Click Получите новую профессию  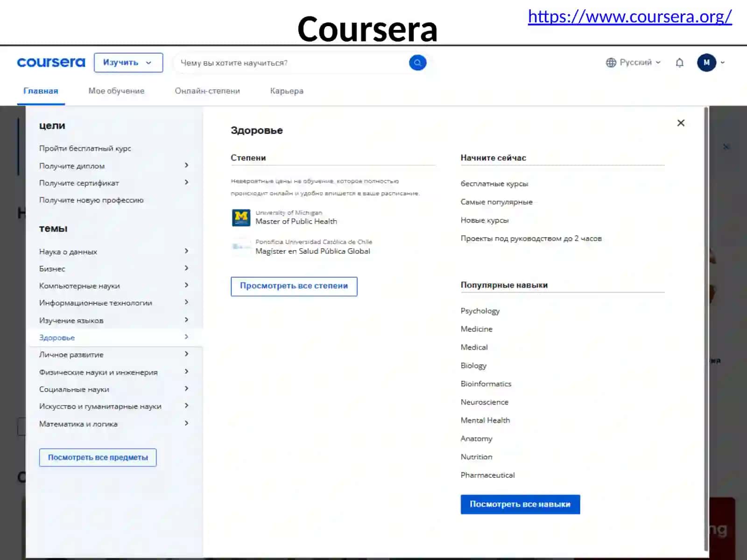(x=92, y=200)
